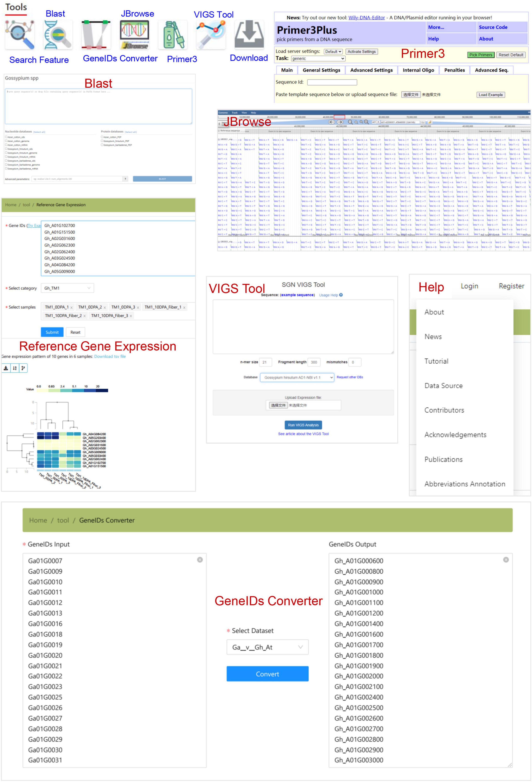Remove the TM1_0DPA_1 sample tag

72,308
